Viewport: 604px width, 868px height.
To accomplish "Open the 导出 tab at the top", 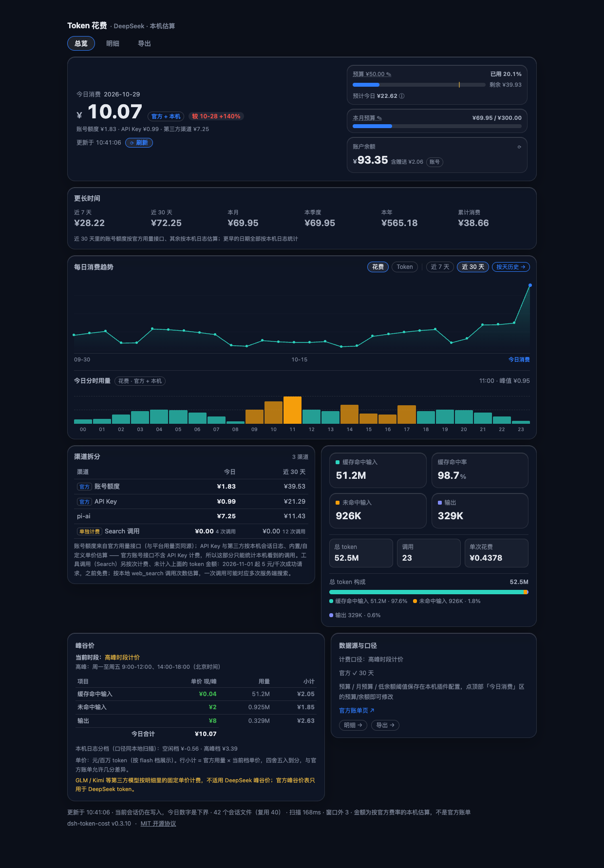I will pyautogui.click(x=144, y=43).
